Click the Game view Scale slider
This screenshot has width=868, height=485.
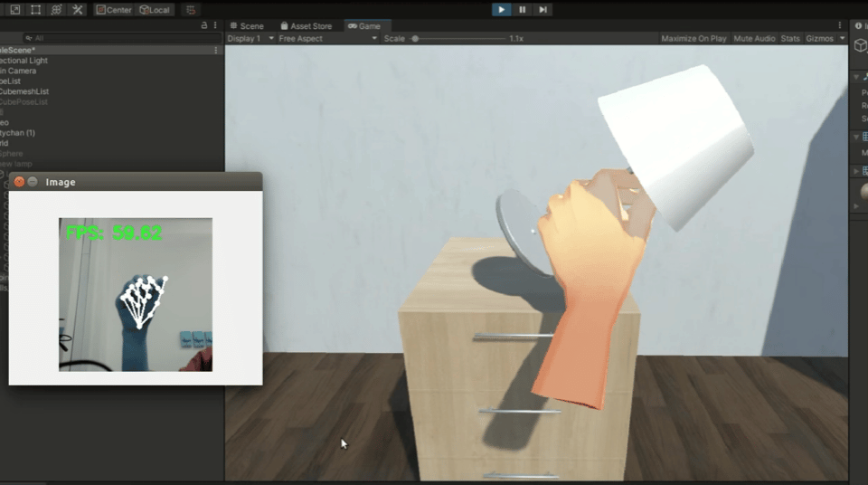[x=457, y=39]
